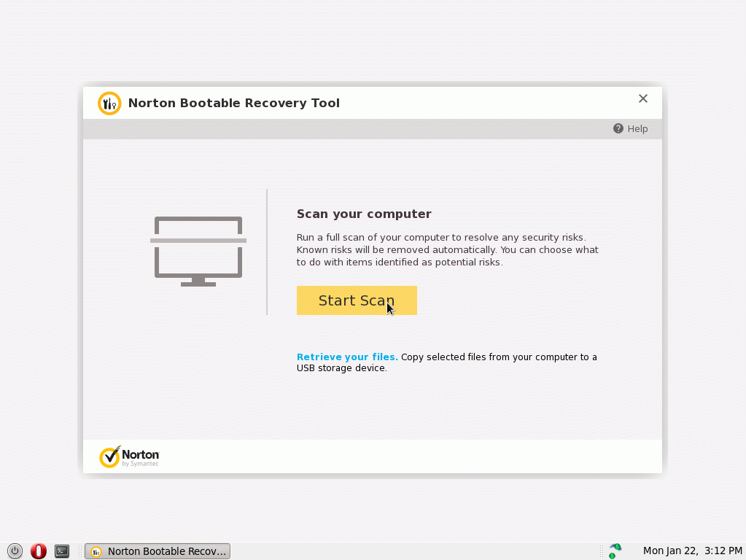Close the Norton Bootable Recovery Tool window
This screenshot has width=746, height=560.
coord(642,98)
